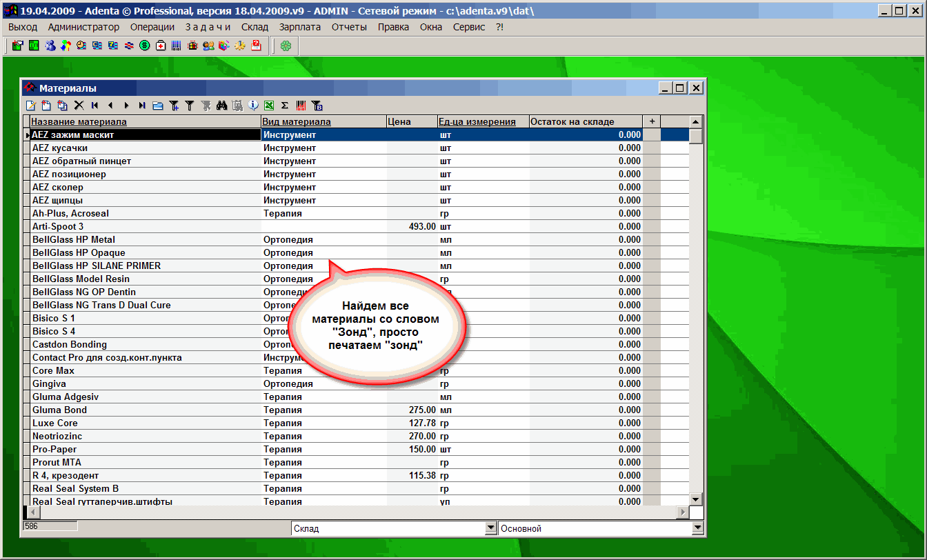Click the blue info bubble icon

coord(253,106)
